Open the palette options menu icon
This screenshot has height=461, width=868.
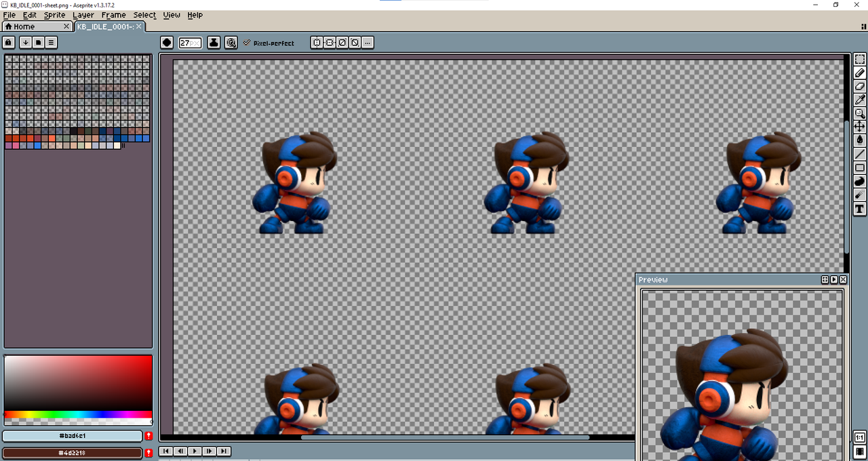51,42
